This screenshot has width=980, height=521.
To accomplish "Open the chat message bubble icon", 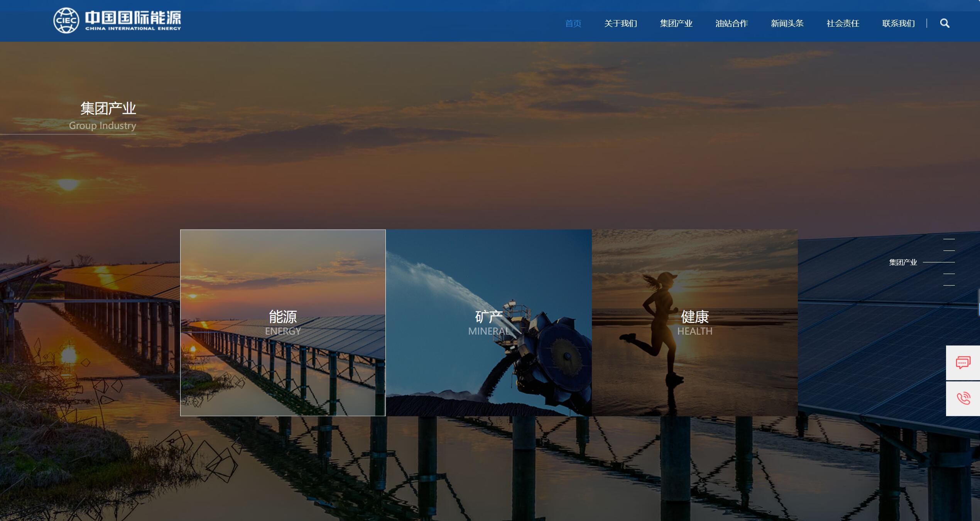I will point(963,363).
